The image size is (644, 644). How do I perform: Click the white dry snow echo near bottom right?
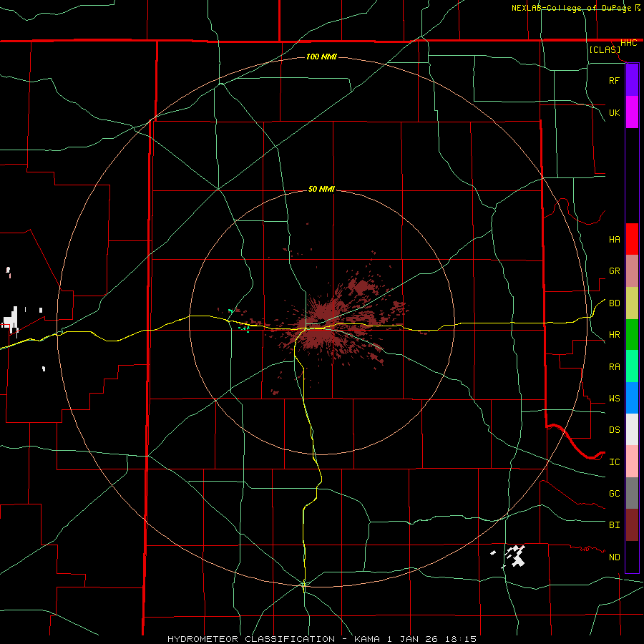(515, 557)
